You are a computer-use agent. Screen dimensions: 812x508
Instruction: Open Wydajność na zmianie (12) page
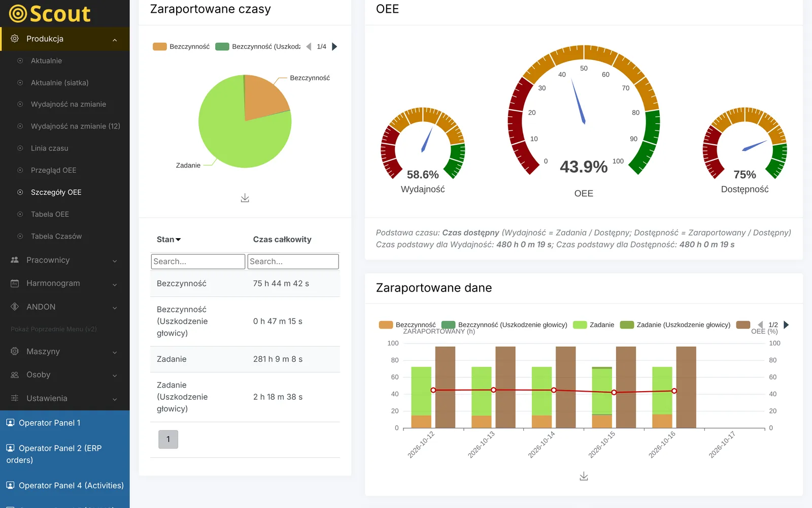click(x=76, y=126)
